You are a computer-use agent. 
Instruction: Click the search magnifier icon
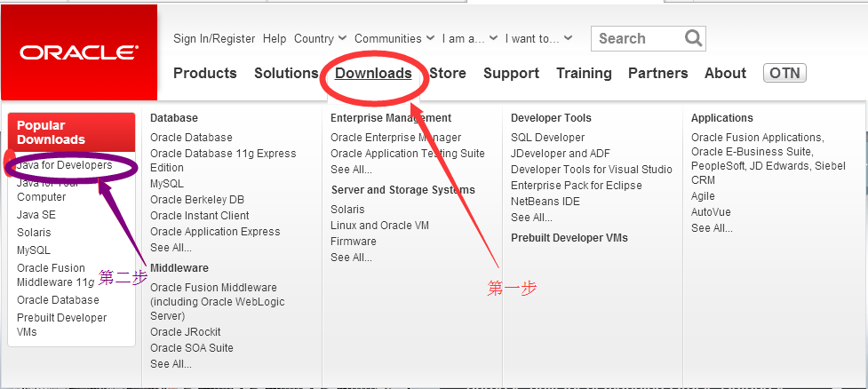point(692,38)
